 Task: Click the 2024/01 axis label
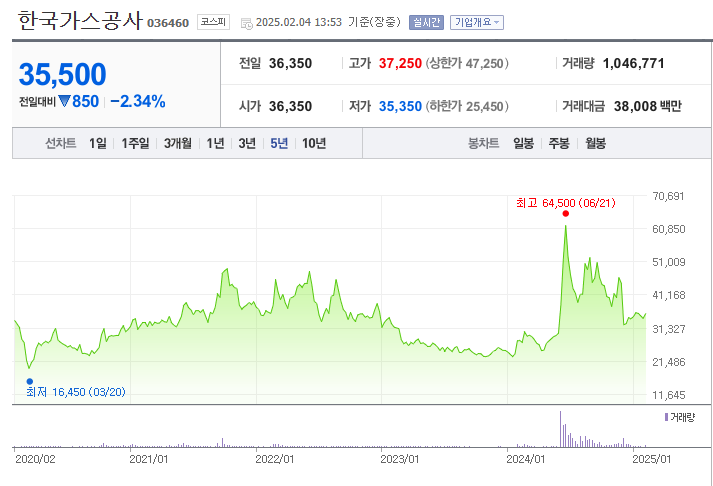click(526, 459)
